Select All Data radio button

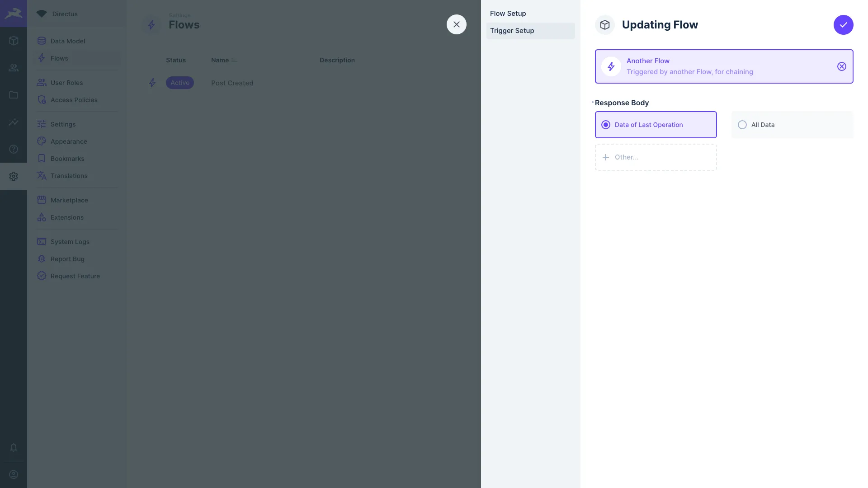coord(742,125)
